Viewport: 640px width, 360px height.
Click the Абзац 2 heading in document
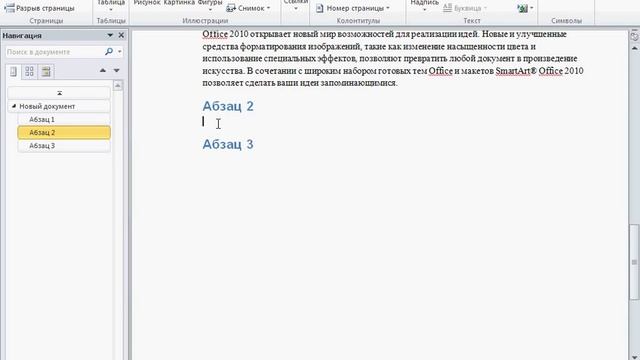(228, 106)
